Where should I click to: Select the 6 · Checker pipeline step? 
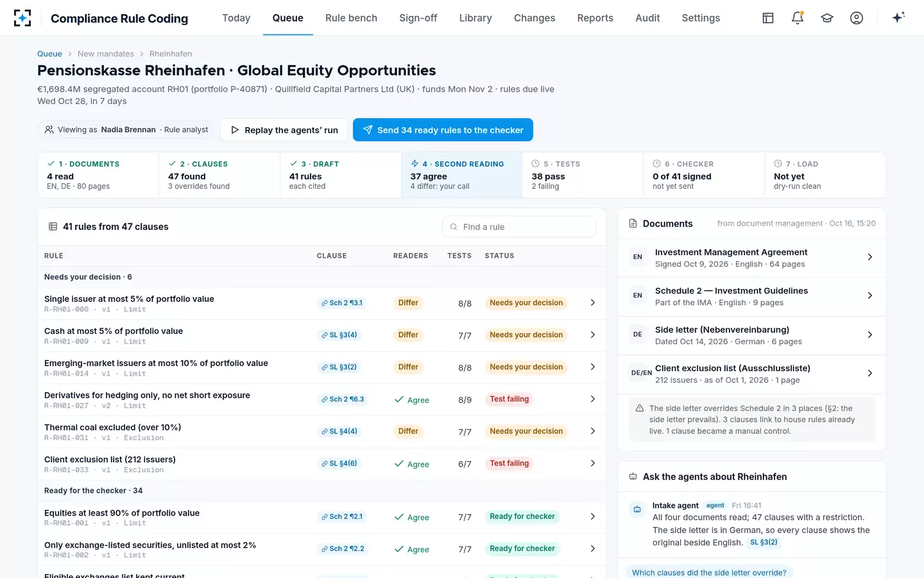(704, 175)
